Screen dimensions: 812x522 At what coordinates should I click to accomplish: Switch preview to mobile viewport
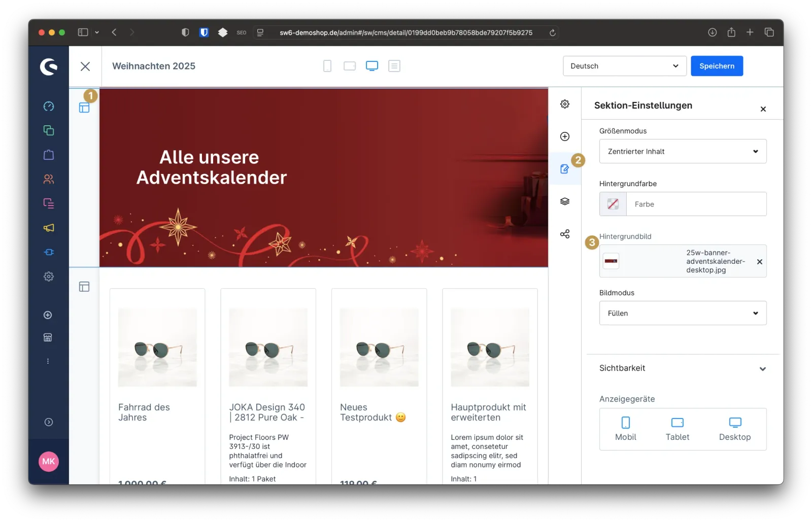tap(327, 66)
